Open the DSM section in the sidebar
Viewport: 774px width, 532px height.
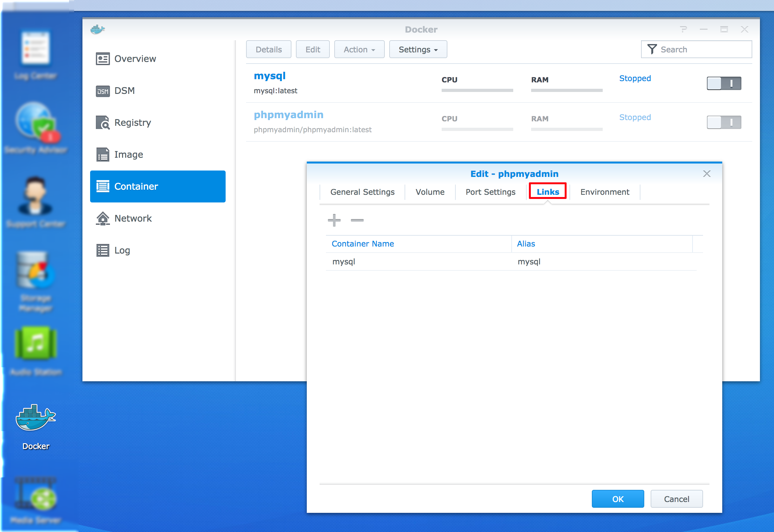click(x=158, y=91)
